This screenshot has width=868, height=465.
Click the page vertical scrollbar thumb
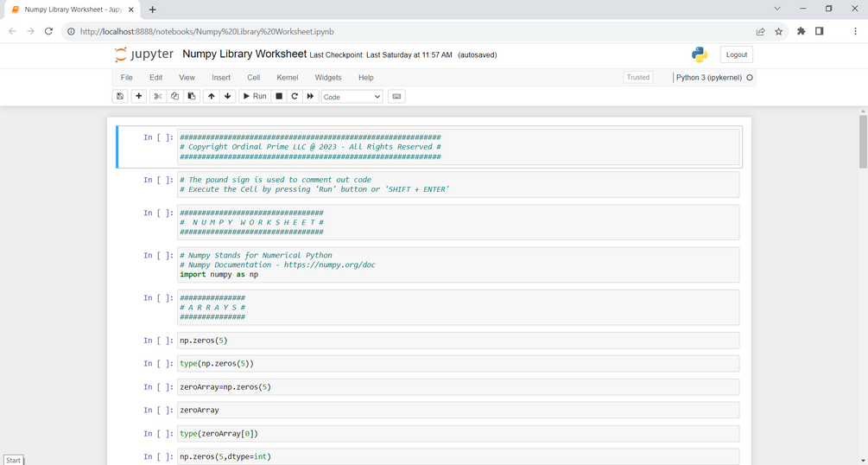863,142
